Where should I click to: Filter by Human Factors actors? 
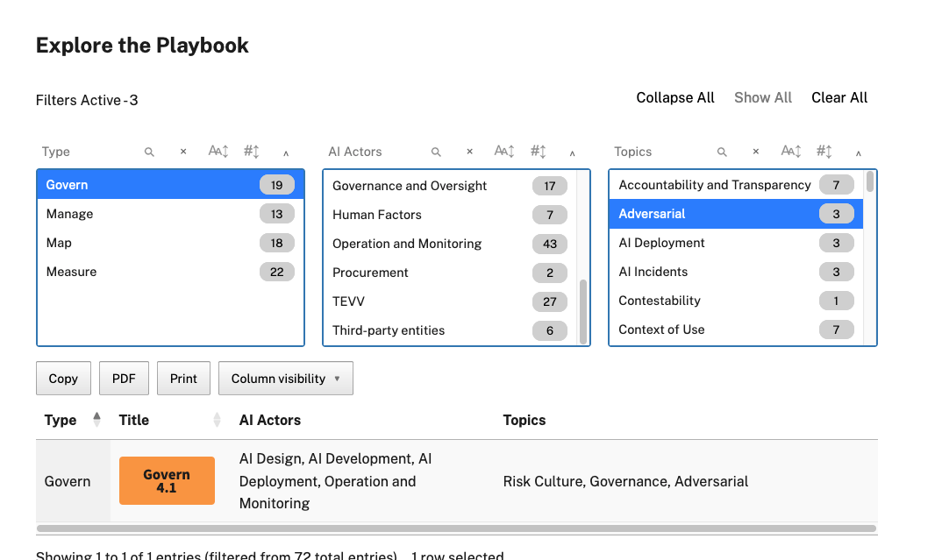(x=450, y=215)
